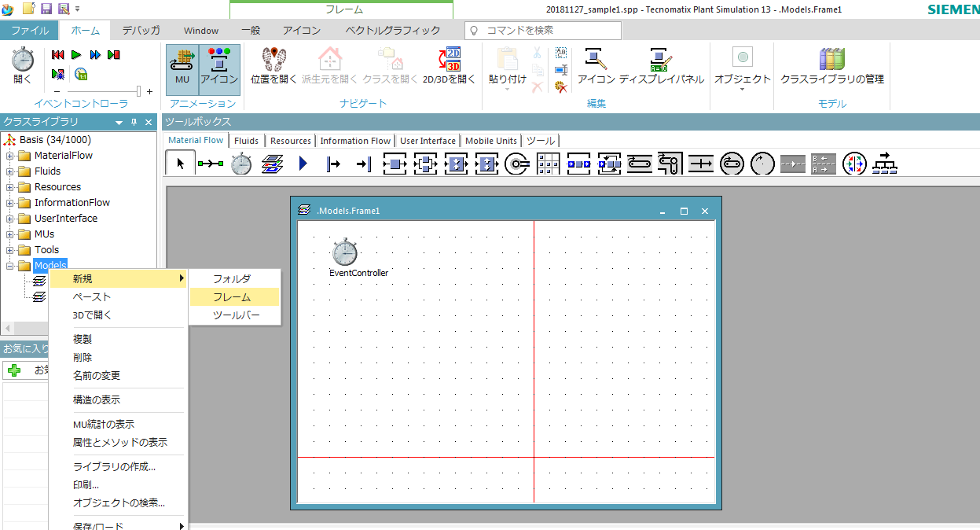Viewport: 980px width, 530px height.
Task: Toggle the real-time clock icon in Event Controller
Action: (x=80, y=74)
